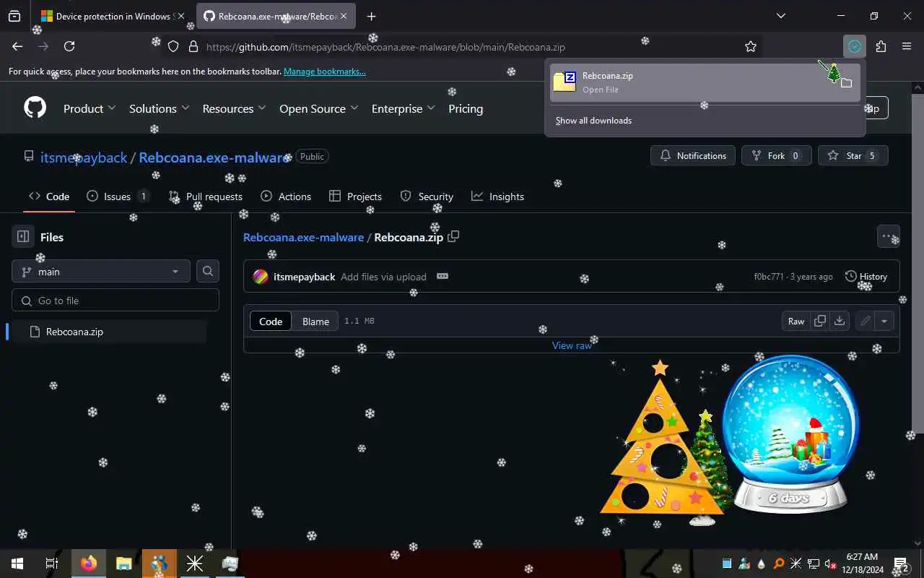This screenshot has width=924, height=578.
Task: Bookmark this page with the star icon
Action: pyautogui.click(x=751, y=46)
